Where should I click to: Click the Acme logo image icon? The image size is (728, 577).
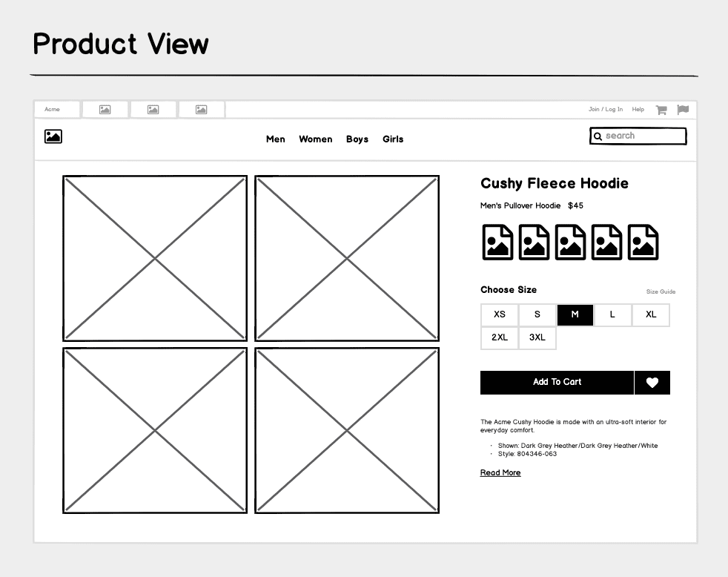(53, 136)
